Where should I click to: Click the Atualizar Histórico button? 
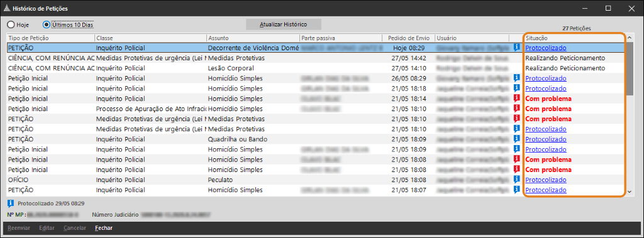coord(284,24)
